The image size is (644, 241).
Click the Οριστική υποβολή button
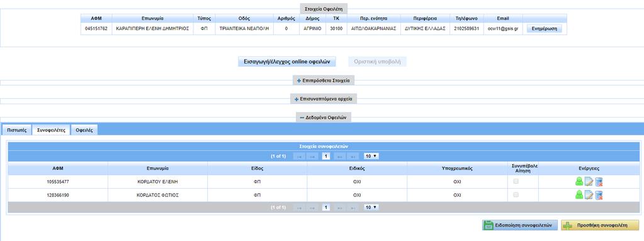[x=378, y=62]
